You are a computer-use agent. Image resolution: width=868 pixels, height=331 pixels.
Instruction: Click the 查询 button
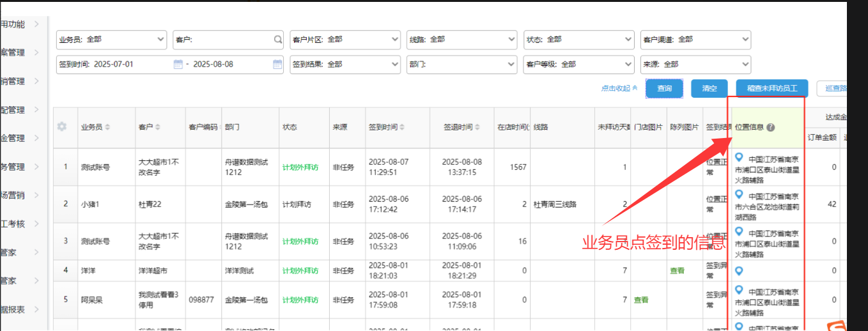tap(664, 89)
